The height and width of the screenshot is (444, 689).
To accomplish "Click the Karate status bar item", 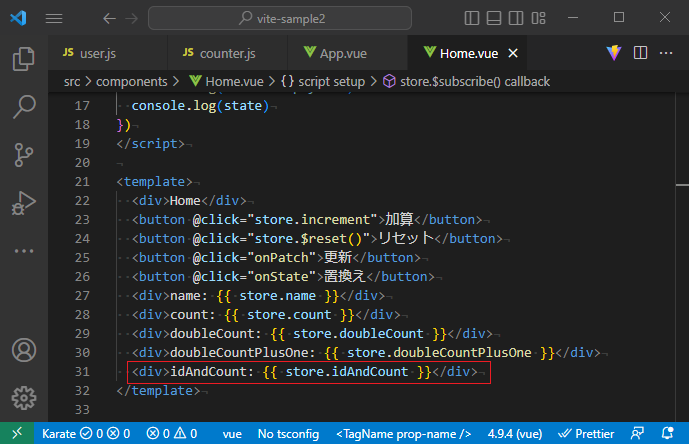I will point(86,434).
